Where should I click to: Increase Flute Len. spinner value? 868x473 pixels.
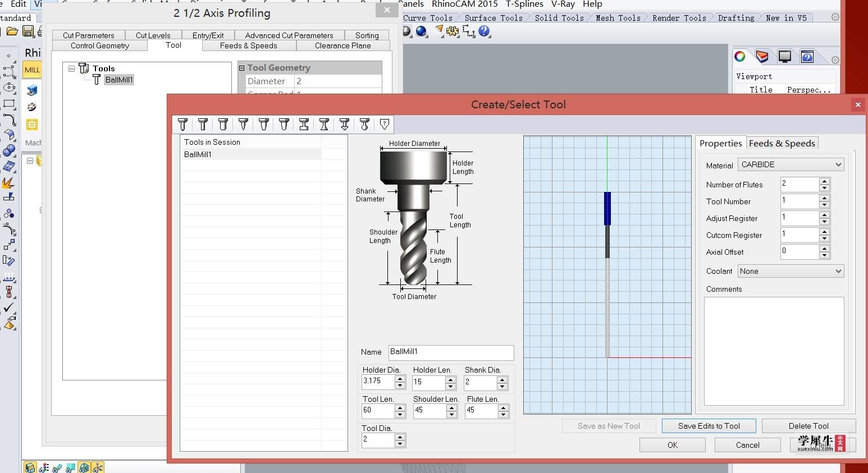tap(503, 408)
